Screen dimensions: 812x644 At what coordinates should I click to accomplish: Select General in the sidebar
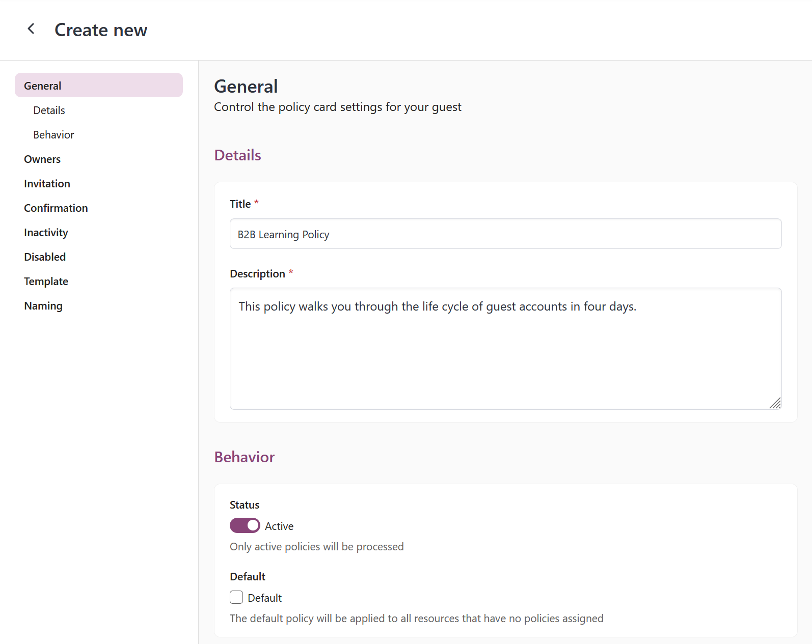98,86
